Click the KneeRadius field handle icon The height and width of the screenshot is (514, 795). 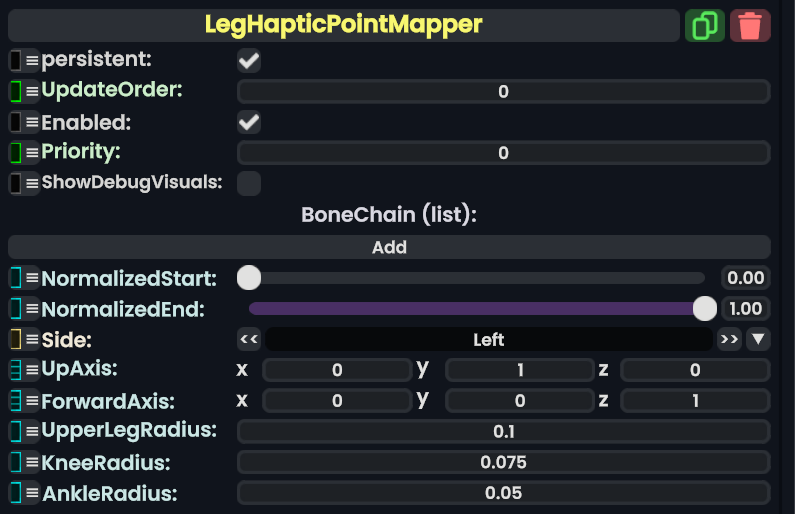16,463
